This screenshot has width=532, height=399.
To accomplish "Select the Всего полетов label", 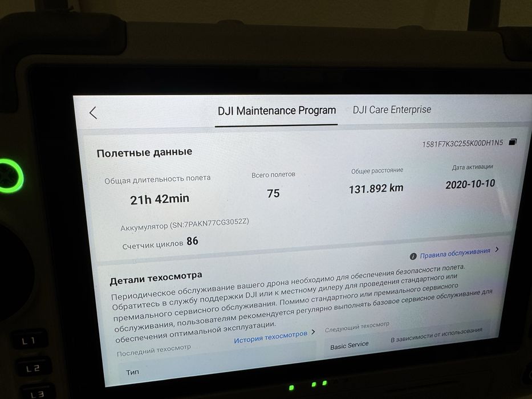I will [273, 175].
